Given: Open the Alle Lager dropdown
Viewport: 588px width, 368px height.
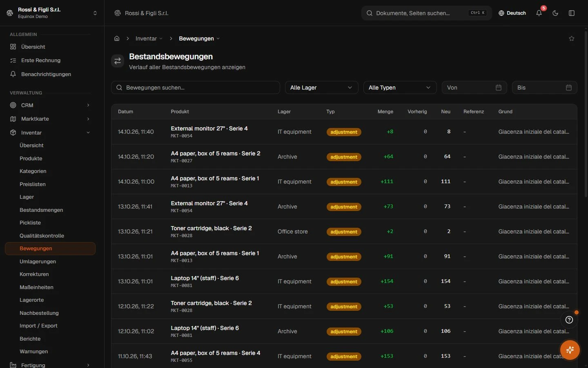Looking at the screenshot, I should coord(321,88).
